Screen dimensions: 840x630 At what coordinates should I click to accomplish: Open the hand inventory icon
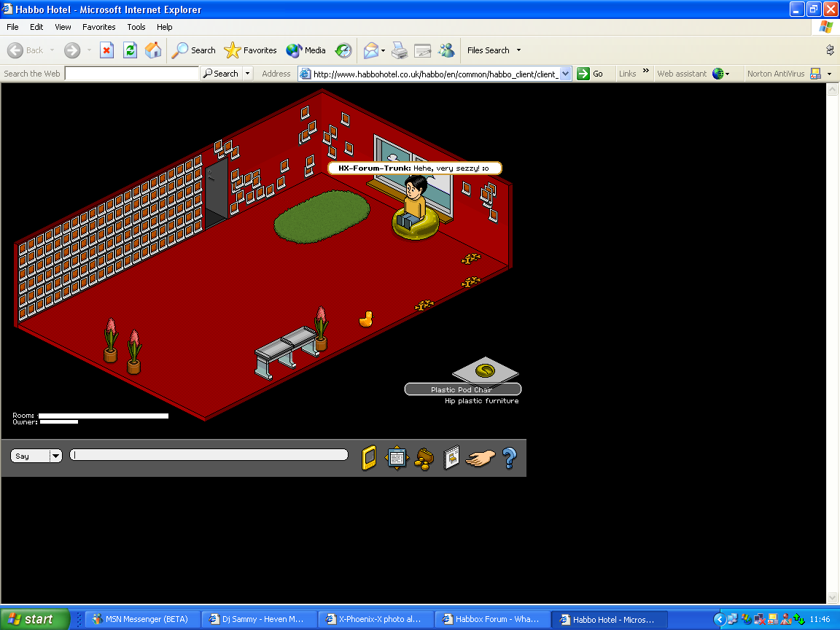point(481,458)
